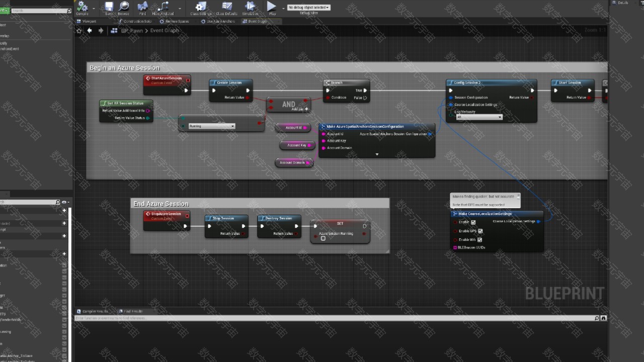Open the Running status enum dropdown

coord(211,126)
